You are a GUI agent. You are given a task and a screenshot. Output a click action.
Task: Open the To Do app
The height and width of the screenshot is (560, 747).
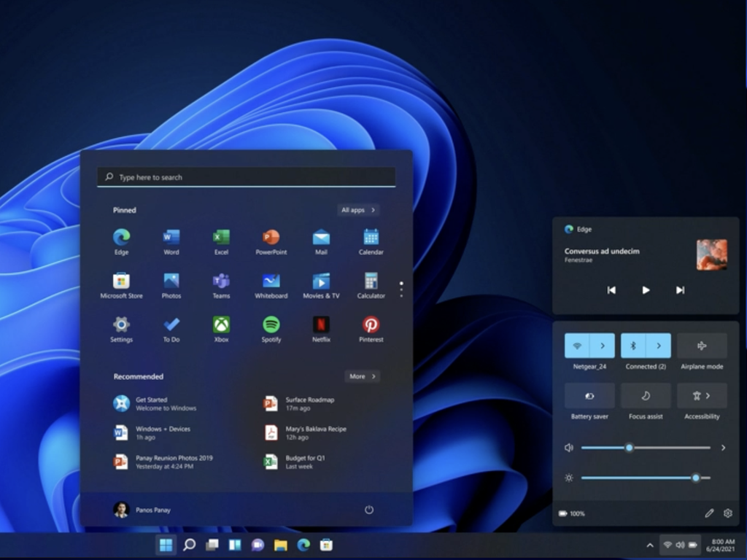[x=171, y=330]
